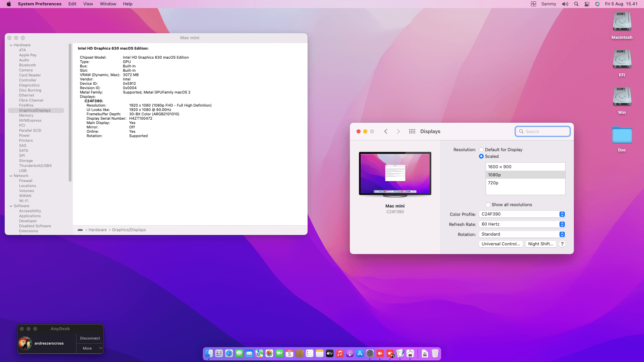This screenshot has width=644, height=362.
Task: Click Disconnect in AnyDesk panel
Action: click(x=90, y=339)
